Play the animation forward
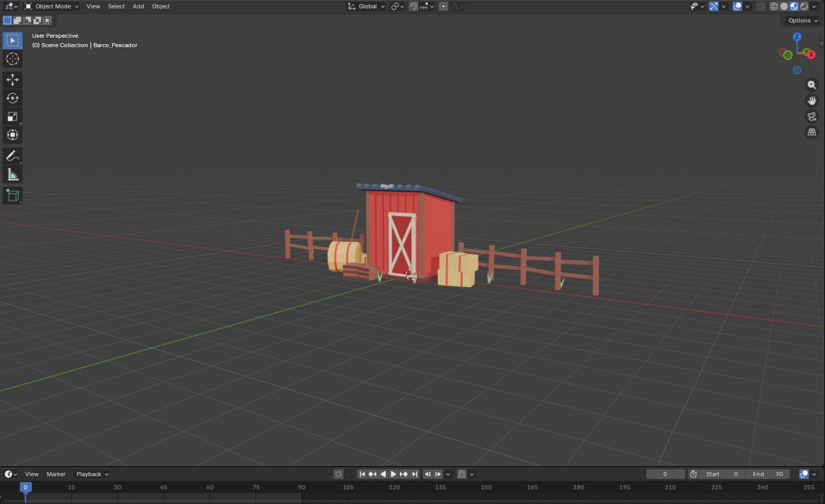 [393, 474]
